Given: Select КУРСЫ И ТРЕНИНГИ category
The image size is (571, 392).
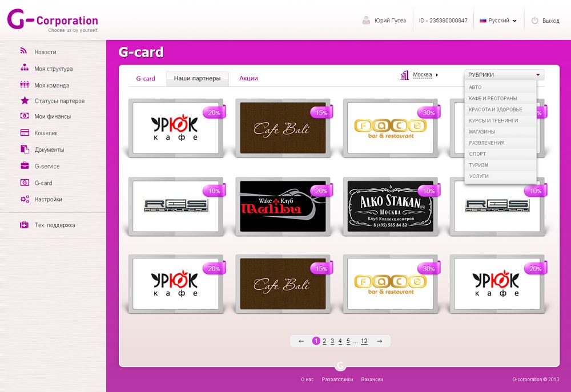Looking at the screenshot, I should pyautogui.click(x=500, y=120).
